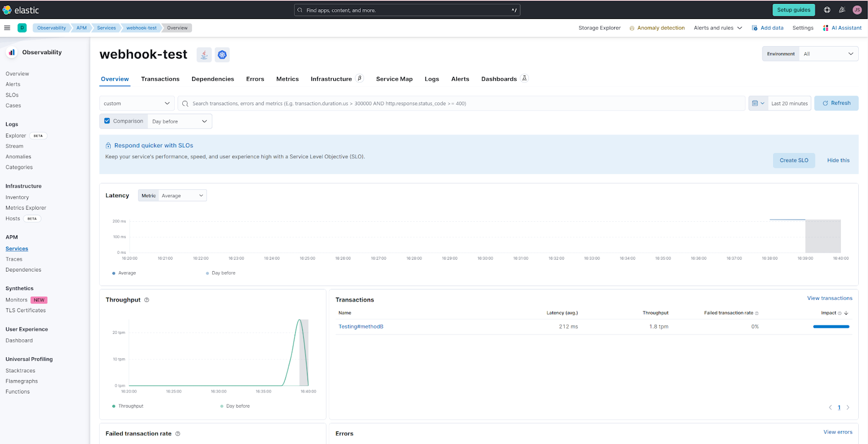Open the Service Map tab
This screenshot has height=444, width=868.
[x=394, y=79]
